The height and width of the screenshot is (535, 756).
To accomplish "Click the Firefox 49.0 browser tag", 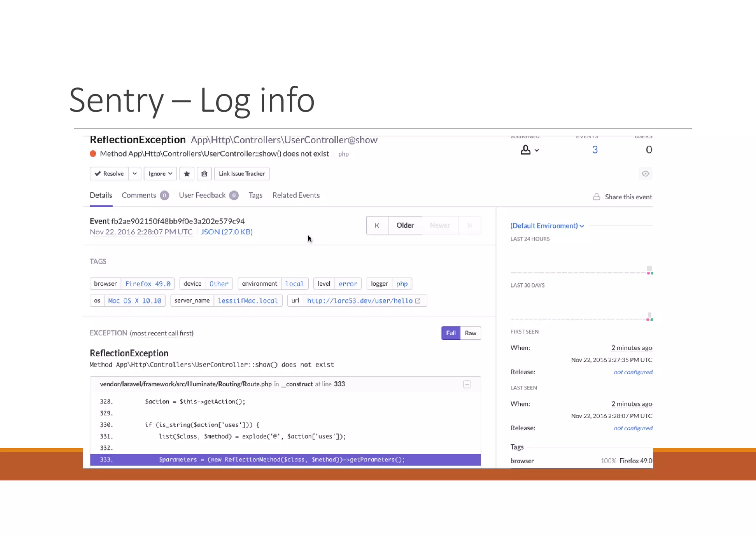I will [x=148, y=284].
